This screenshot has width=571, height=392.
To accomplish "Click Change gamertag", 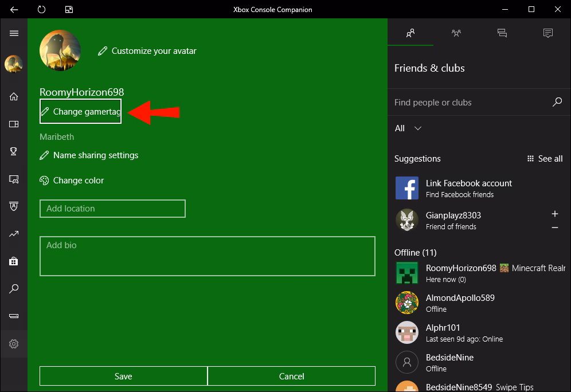I will [x=80, y=111].
